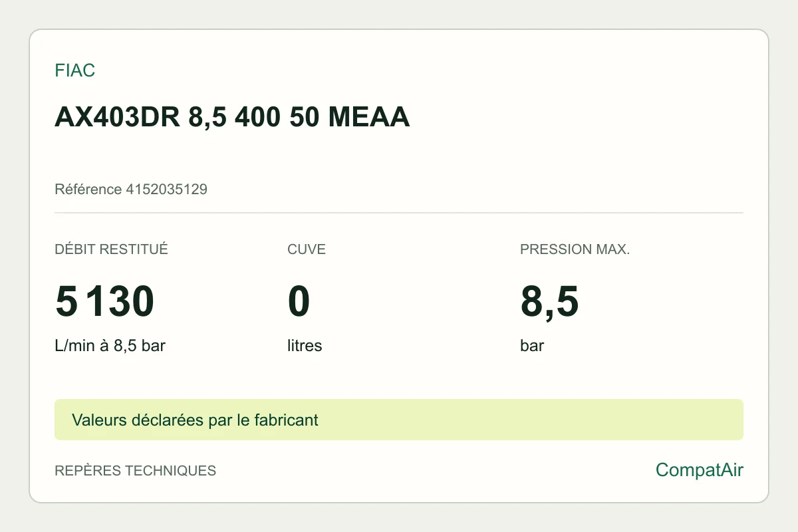Click the CUVE label
798x532 pixels.
click(307, 249)
